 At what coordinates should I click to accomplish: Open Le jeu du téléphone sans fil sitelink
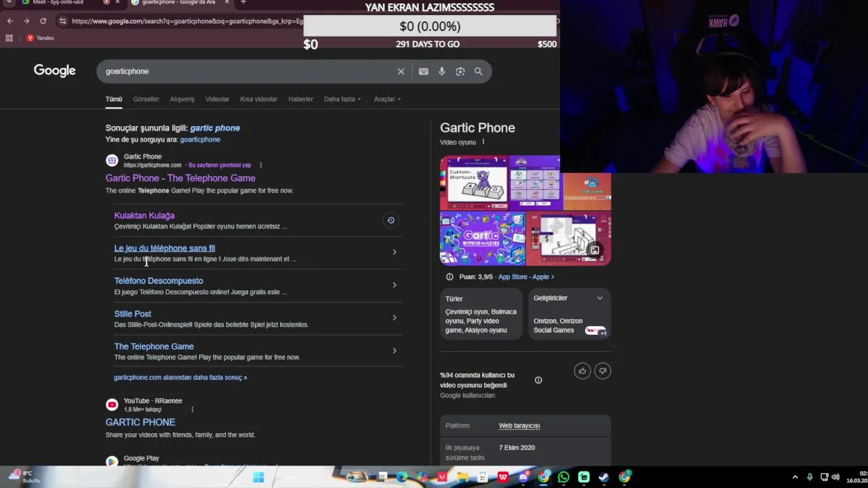(x=164, y=248)
